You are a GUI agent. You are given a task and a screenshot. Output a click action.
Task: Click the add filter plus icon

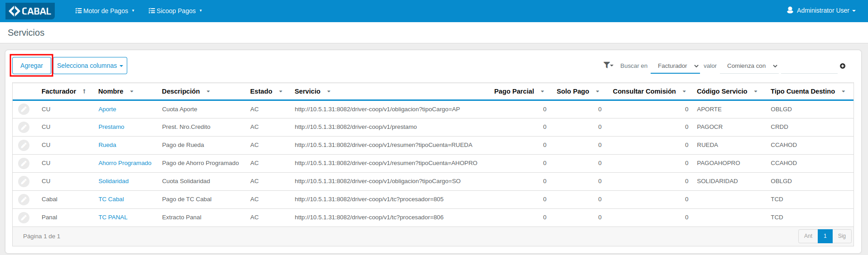pyautogui.click(x=842, y=66)
